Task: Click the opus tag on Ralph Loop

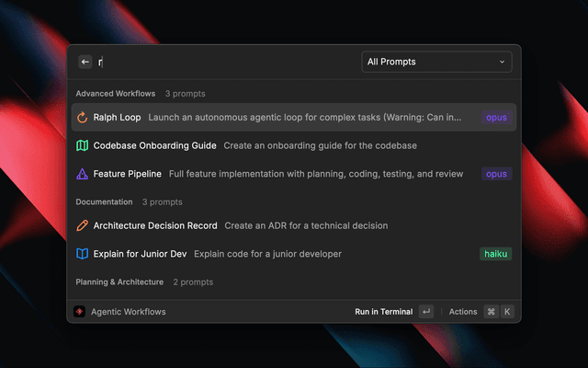Action: point(496,118)
